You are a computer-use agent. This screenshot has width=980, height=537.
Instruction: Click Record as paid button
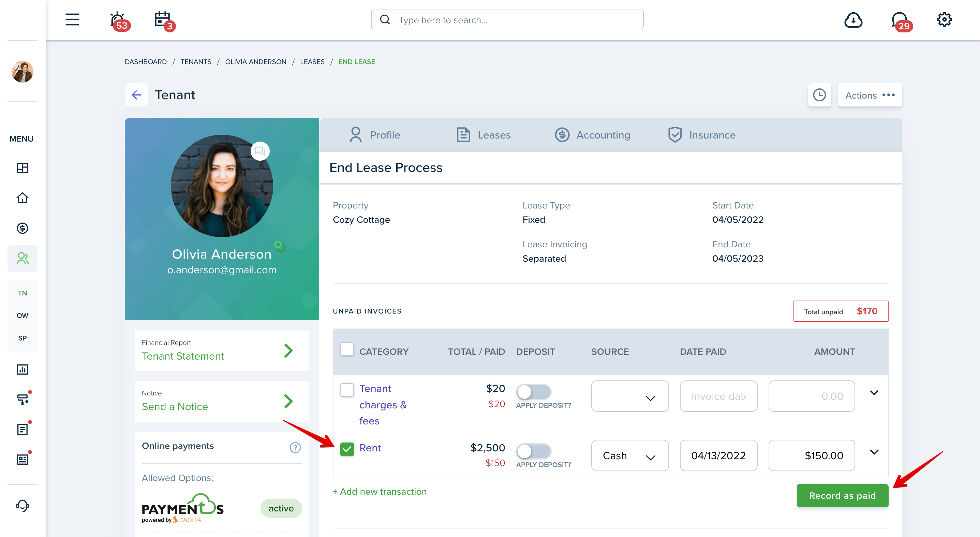[x=842, y=495]
